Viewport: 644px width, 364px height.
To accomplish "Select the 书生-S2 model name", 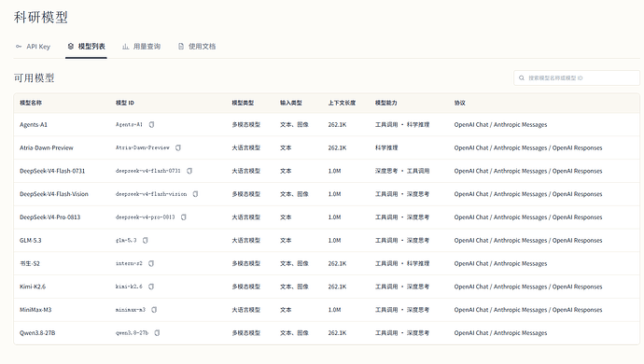I will pos(30,263).
